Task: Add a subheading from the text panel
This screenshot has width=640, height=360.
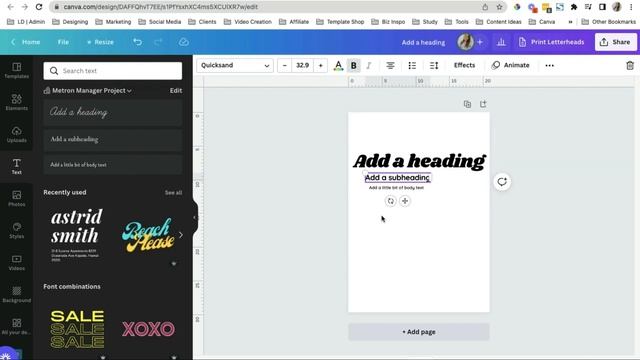Action: 113,140
